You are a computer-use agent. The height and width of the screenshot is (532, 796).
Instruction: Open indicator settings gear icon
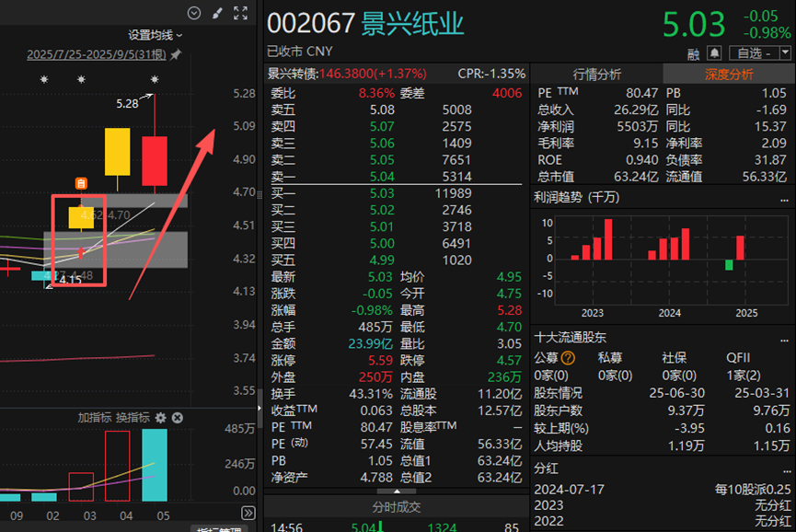coord(160,418)
